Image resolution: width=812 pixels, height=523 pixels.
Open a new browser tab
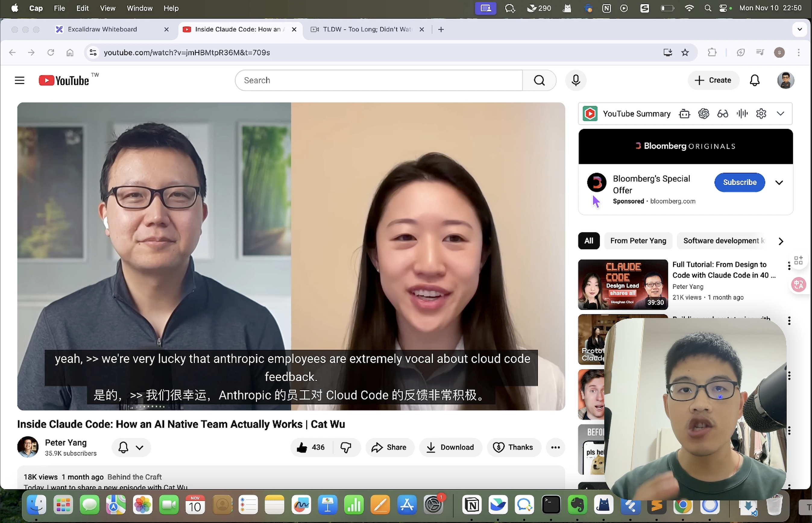pos(441,29)
